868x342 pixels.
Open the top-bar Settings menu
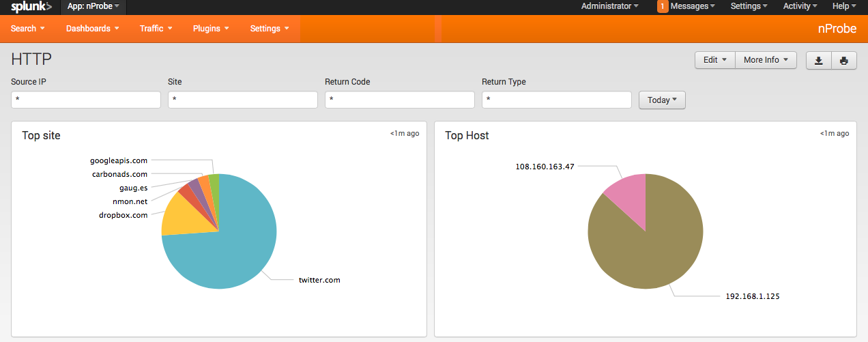click(x=749, y=6)
